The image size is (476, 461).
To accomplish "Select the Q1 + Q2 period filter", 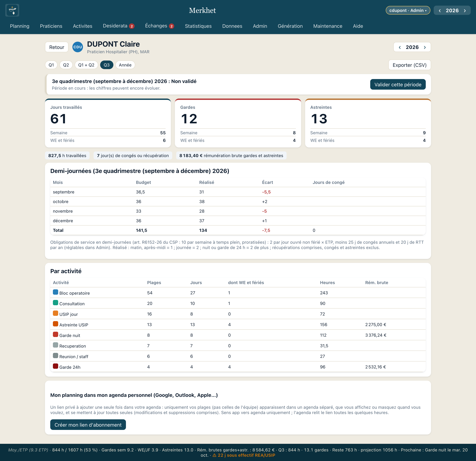I will pyautogui.click(x=86, y=65).
